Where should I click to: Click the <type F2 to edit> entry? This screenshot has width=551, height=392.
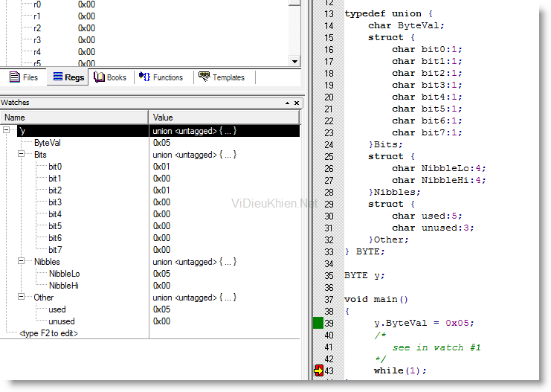tap(48, 333)
